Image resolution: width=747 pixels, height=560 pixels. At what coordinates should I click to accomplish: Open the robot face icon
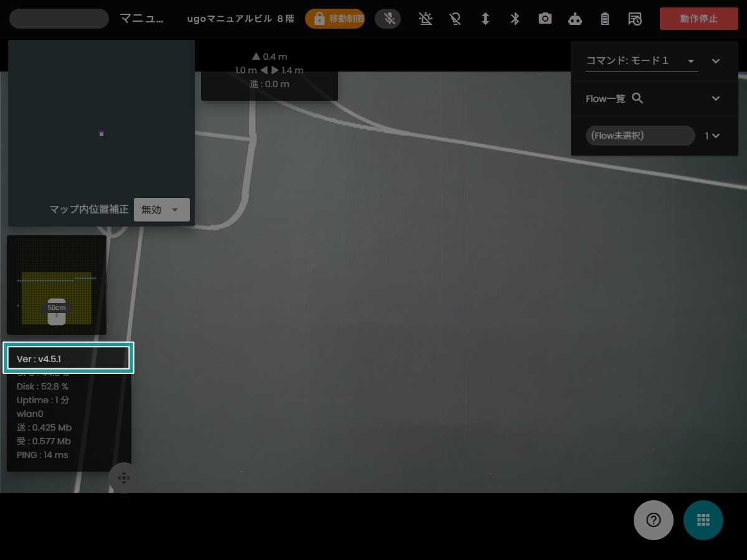click(575, 19)
